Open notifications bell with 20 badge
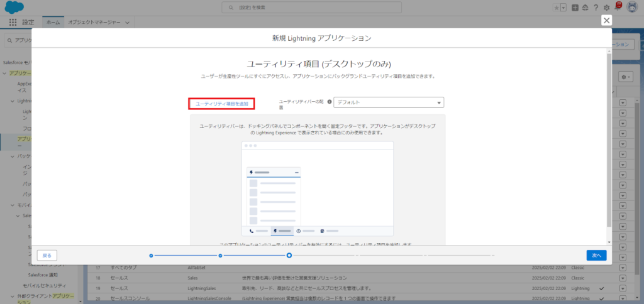Viewport: 644px width, 304px height. click(x=618, y=6)
